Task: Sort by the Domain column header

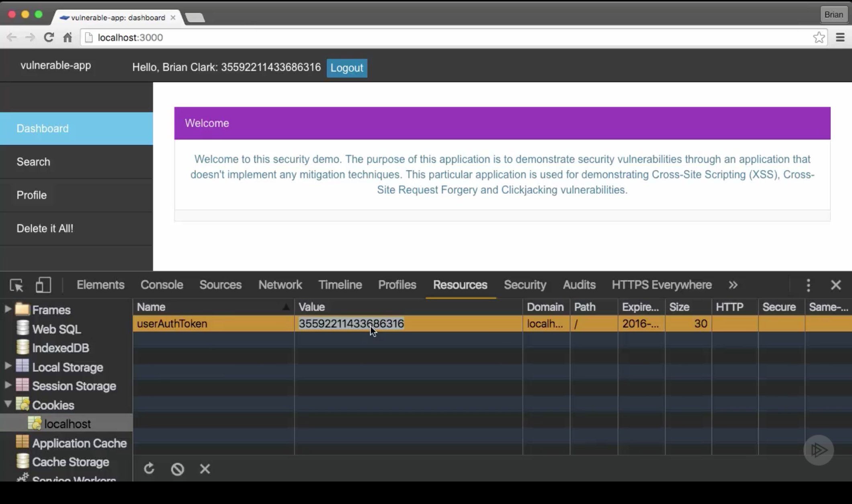Action: [546, 307]
